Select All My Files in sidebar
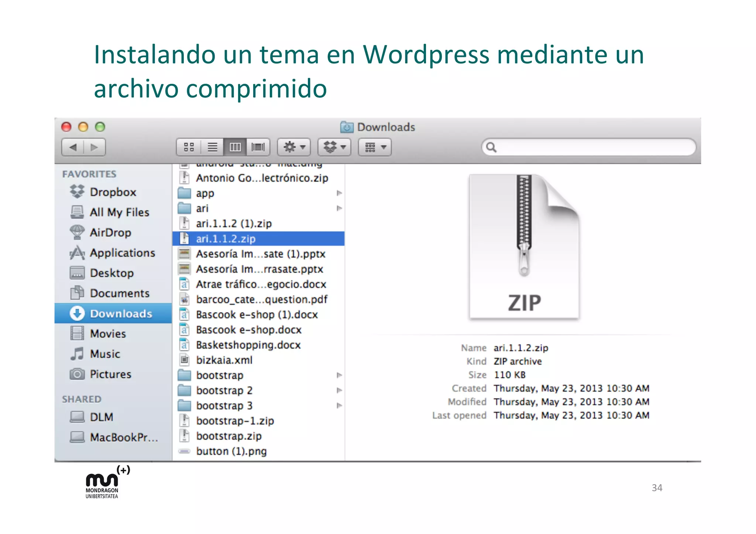The height and width of the screenshot is (534, 756). 113,212
